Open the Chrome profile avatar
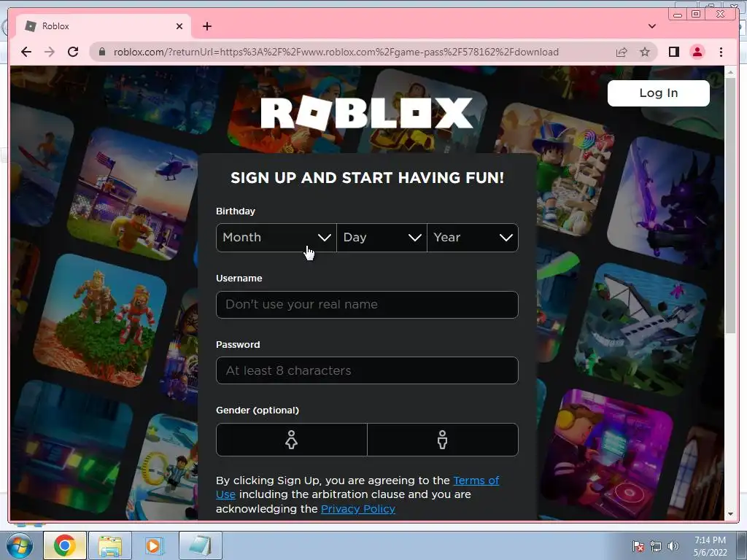 [697, 52]
